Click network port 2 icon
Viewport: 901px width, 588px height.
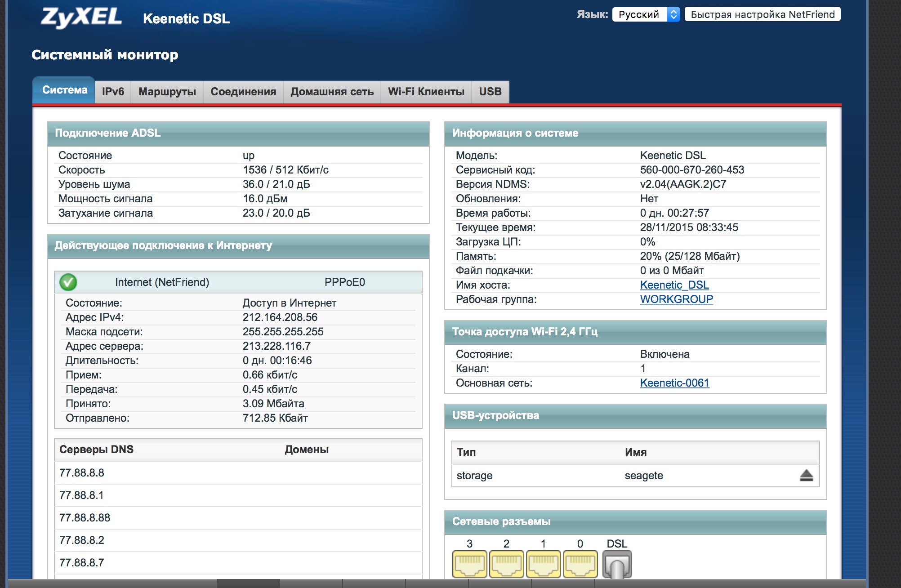[x=506, y=564]
